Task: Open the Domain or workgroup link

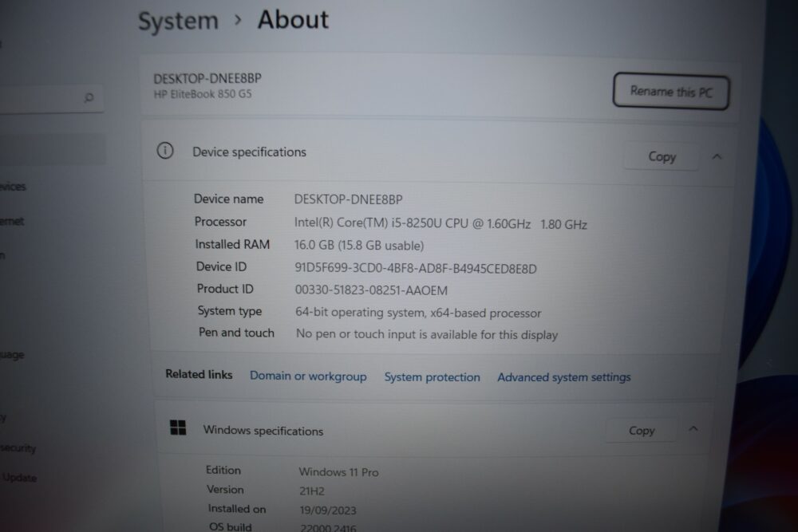Action: (x=308, y=376)
